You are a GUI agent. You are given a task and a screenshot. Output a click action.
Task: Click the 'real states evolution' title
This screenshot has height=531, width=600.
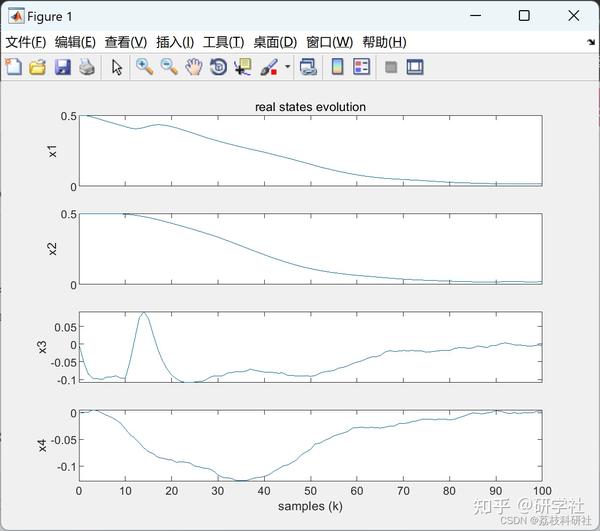click(x=310, y=107)
